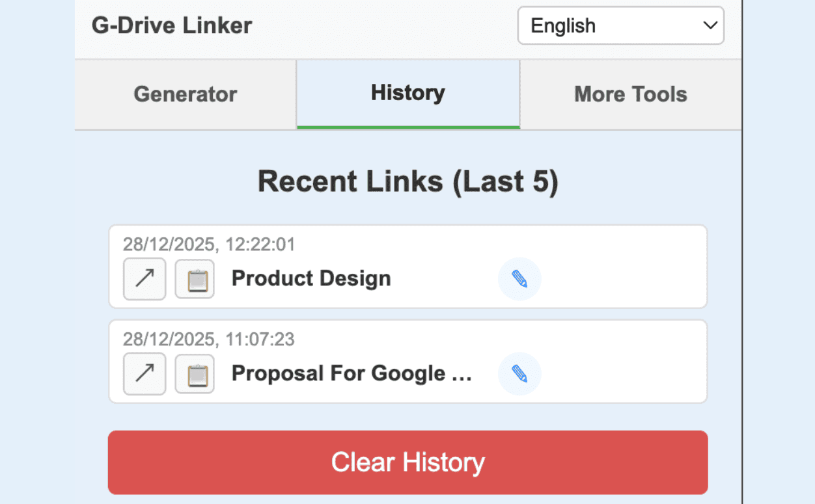Click the language selector chevron arrow
Screen dimensions: 815x504
710,26
